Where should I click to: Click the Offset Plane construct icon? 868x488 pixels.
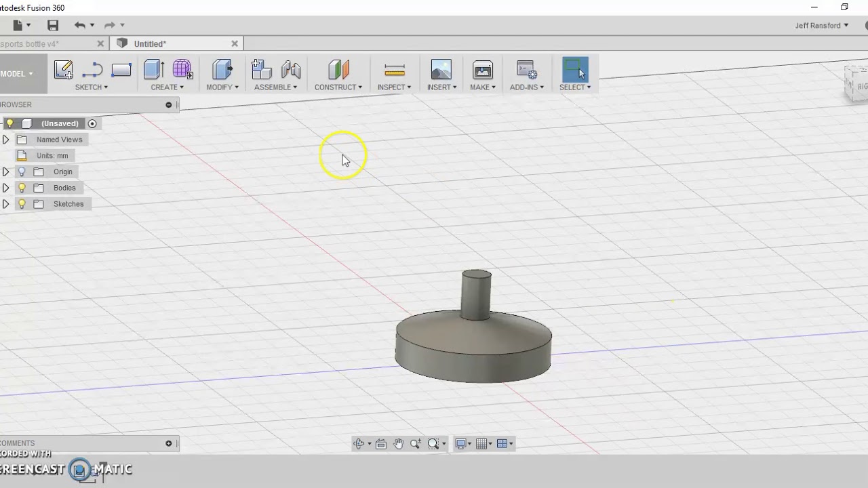(338, 70)
